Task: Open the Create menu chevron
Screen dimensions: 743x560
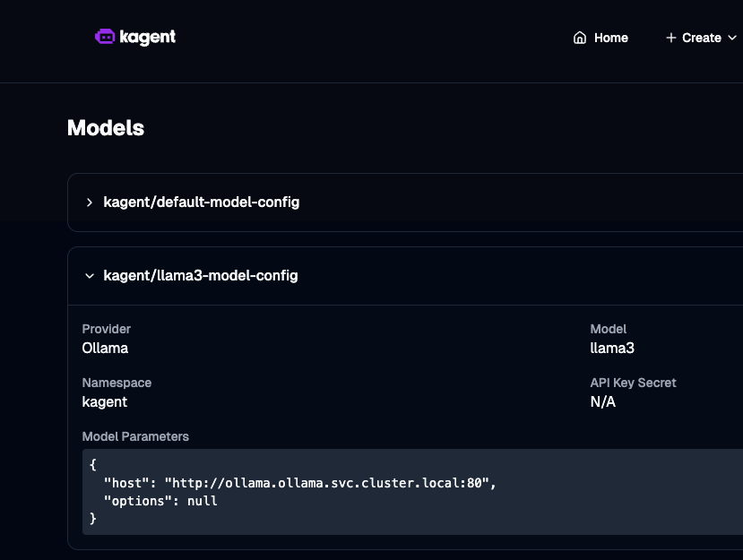Action: 731,38
